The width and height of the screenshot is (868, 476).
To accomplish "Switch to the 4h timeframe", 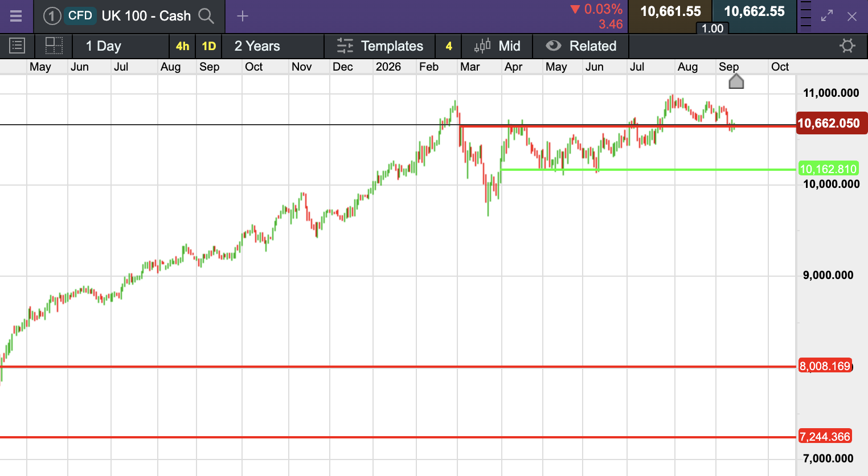I will coord(182,46).
